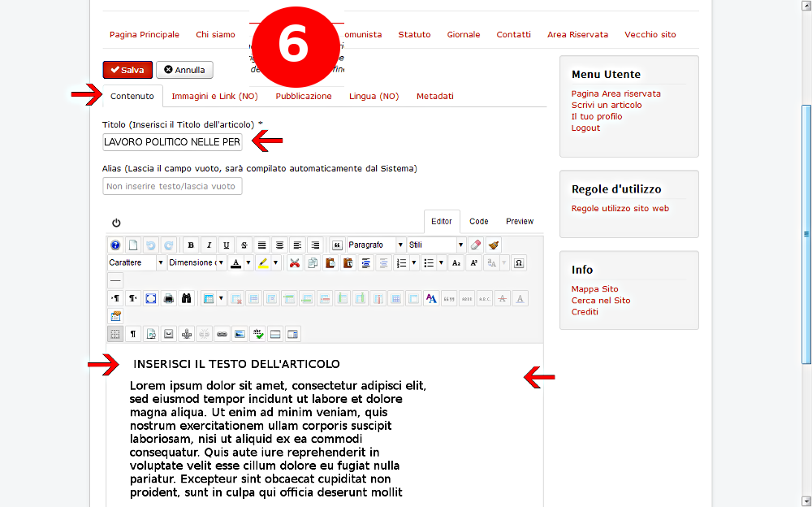Insert a link with the chain icon
The image size is (812, 507).
pos(222,334)
